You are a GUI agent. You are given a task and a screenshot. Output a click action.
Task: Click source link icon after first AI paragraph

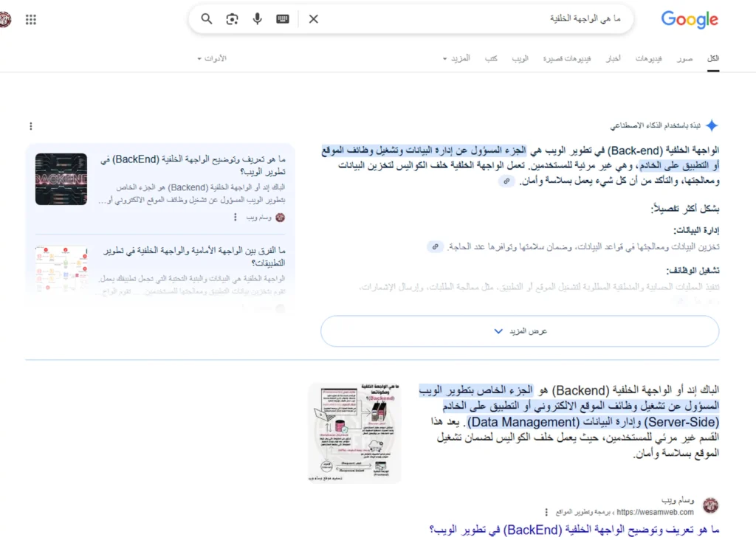[x=506, y=181]
